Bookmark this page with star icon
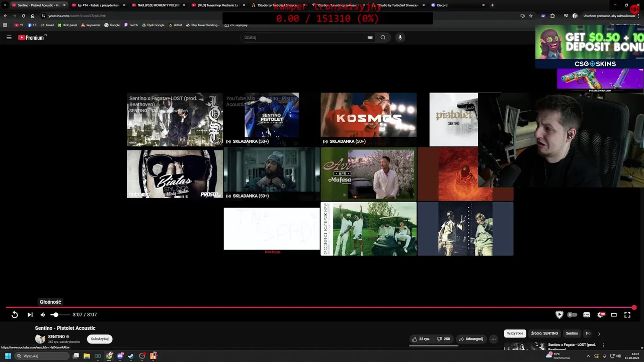Image resolution: width=644 pixels, height=362 pixels. (530, 16)
